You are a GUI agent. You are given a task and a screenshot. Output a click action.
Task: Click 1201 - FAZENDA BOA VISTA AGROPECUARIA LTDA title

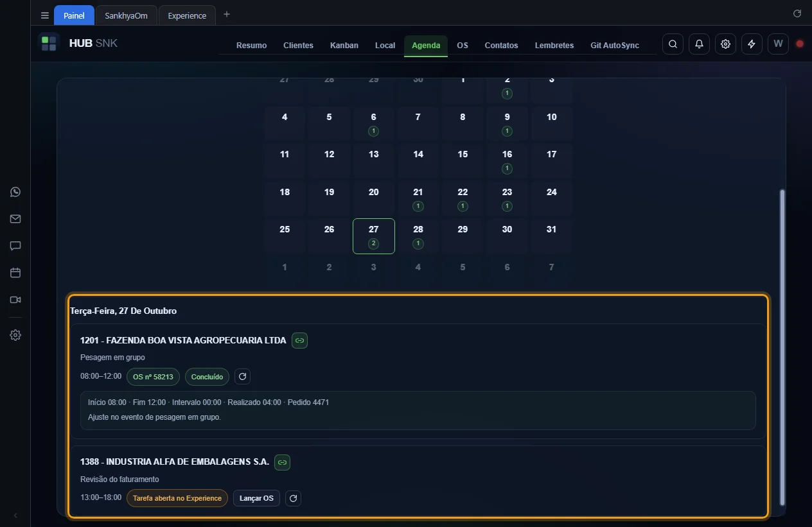pos(183,341)
